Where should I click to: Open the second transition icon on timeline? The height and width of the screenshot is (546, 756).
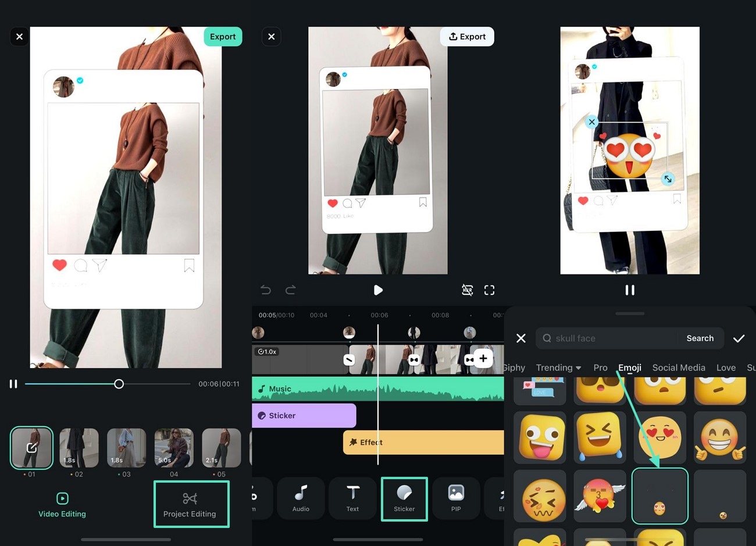(x=413, y=360)
